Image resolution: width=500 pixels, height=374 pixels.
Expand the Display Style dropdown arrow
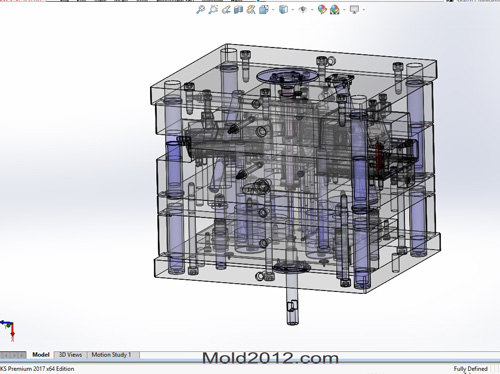point(293,10)
